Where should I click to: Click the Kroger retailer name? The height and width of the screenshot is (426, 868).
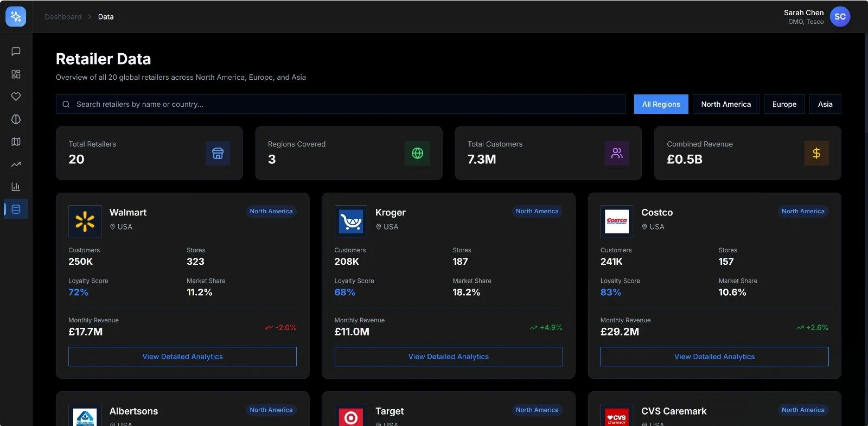(391, 212)
